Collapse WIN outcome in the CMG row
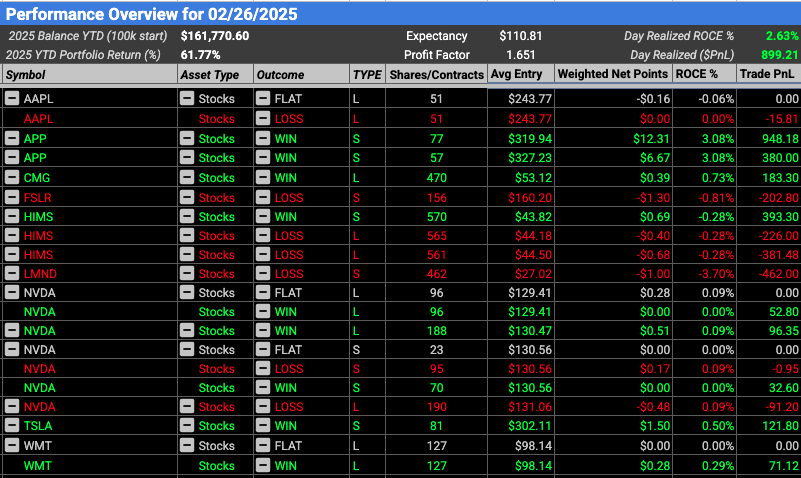The image size is (801, 478). pos(263,177)
